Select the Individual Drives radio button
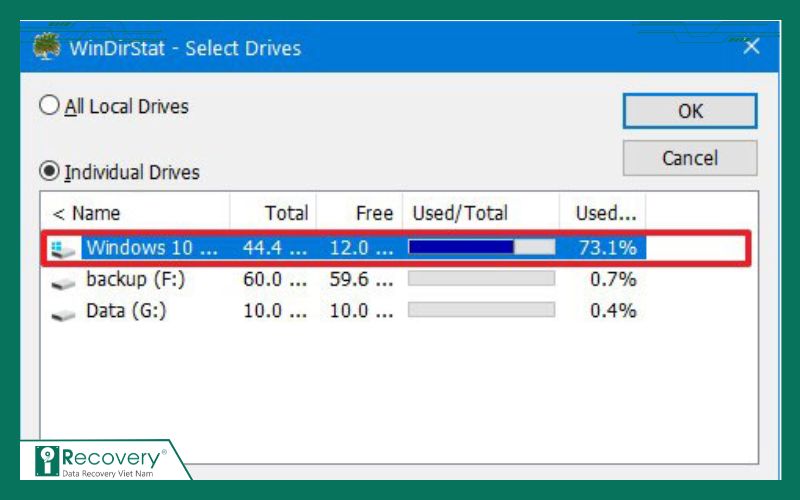This screenshot has width=800, height=500. (50, 171)
